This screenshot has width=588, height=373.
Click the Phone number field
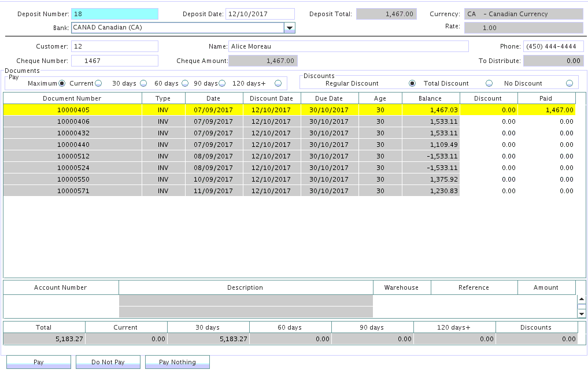553,46
